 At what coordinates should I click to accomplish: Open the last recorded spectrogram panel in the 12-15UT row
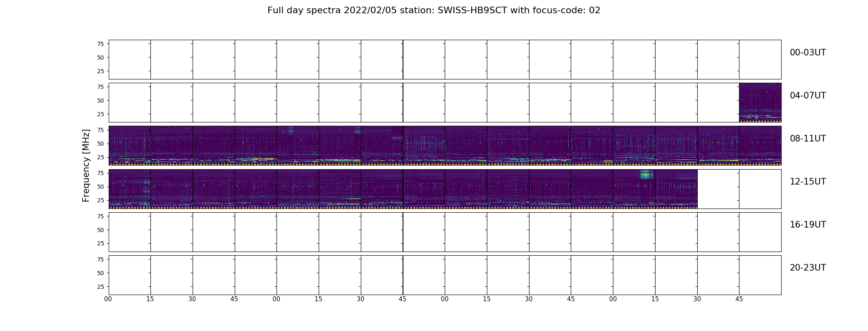point(676,189)
